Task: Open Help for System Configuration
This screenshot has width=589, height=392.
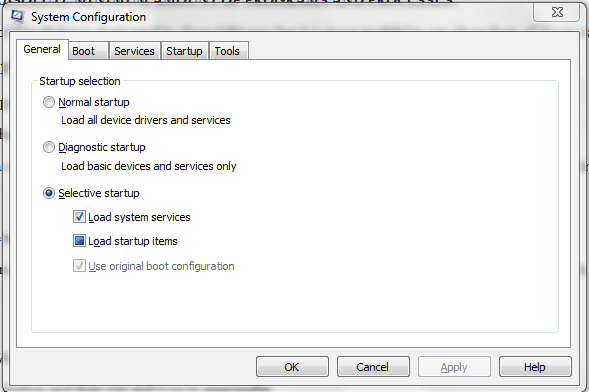Action: tap(535, 366)
